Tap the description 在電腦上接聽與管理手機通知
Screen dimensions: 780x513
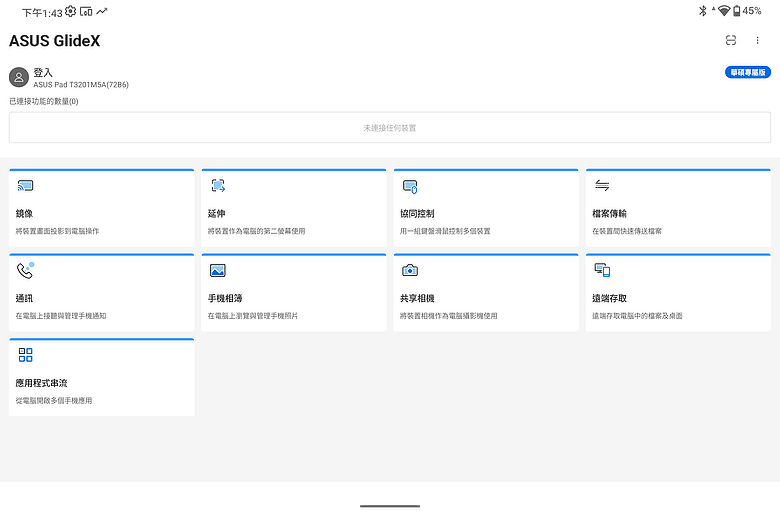pyautogui.click(x=61, y=315)
